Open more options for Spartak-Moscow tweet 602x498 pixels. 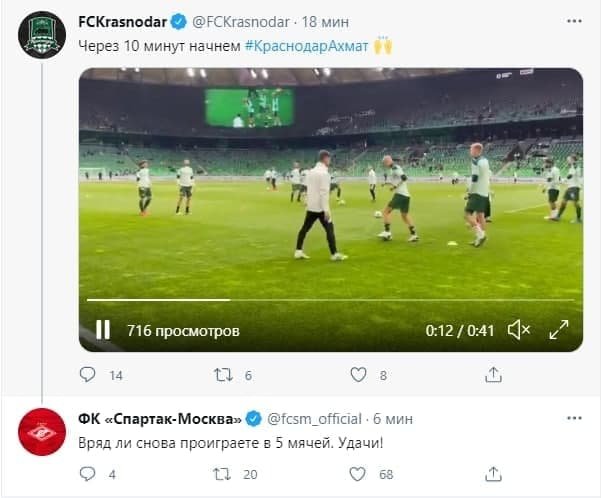click(572, 417)
